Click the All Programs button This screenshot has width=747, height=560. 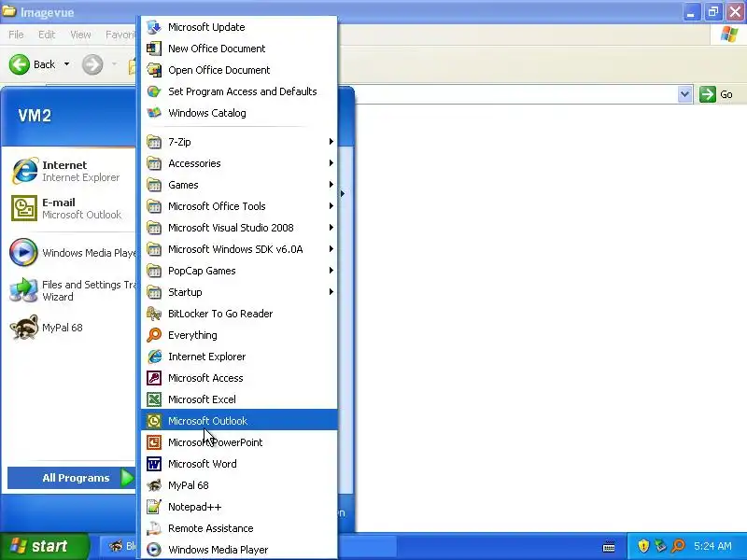(x=72, y=478)
